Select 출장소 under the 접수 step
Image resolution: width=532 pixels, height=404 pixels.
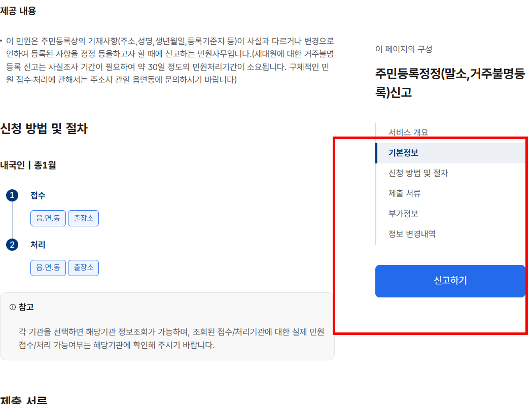tap(83, 218)
